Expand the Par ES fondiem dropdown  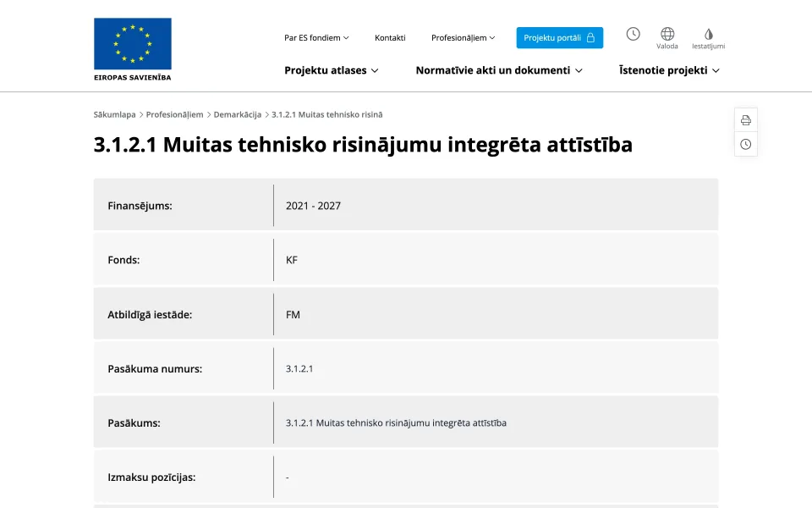coord(316,38)
